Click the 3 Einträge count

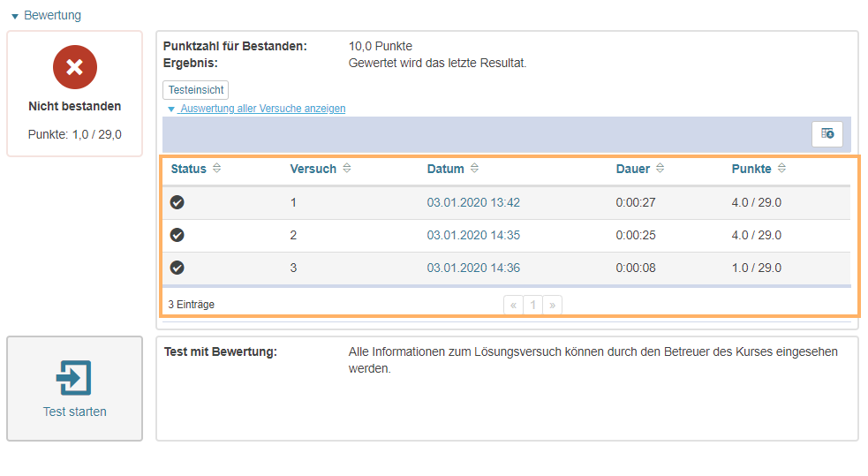coord(191,305)
